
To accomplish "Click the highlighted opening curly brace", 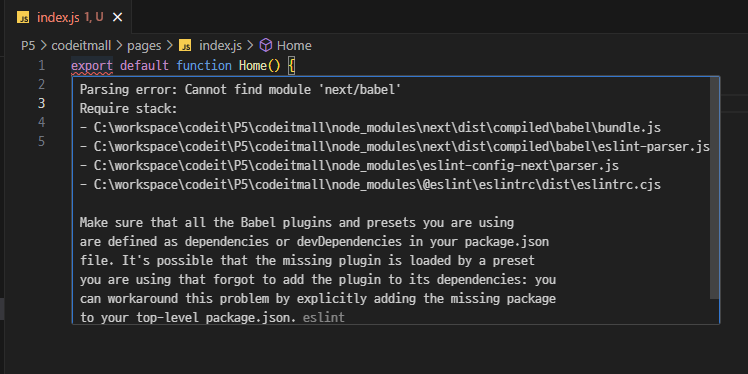I will 292,65.
